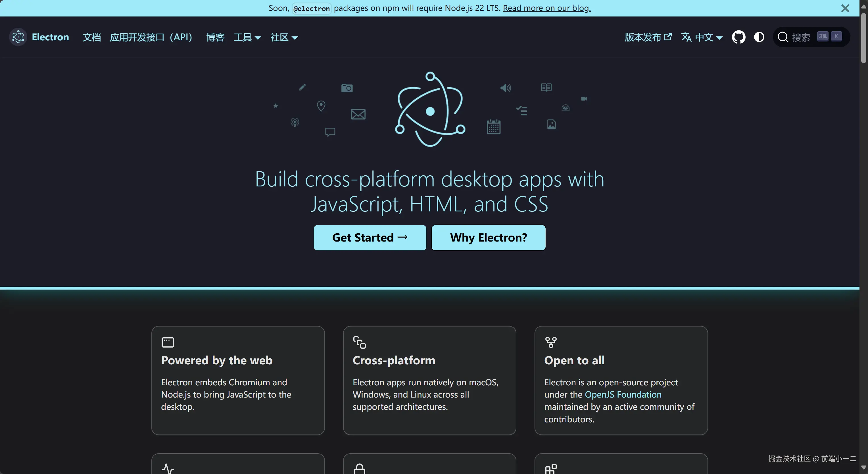Go to 应用开发接口 (API) page

point(151,37)
